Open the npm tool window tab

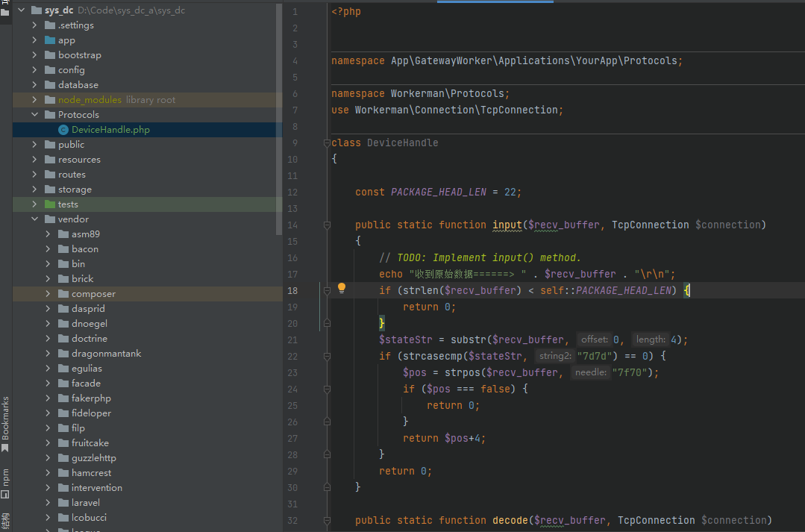coord(5,483)
